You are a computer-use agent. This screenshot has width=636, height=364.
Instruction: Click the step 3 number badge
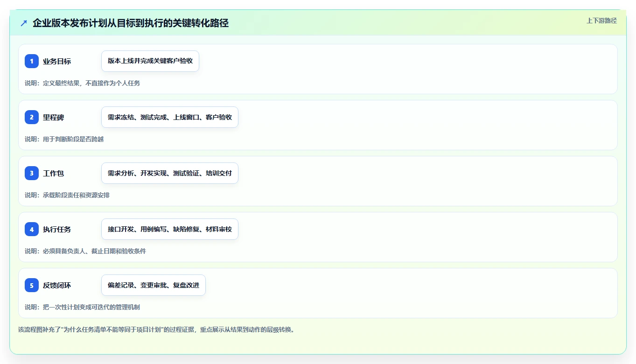(x=32, y=173)
